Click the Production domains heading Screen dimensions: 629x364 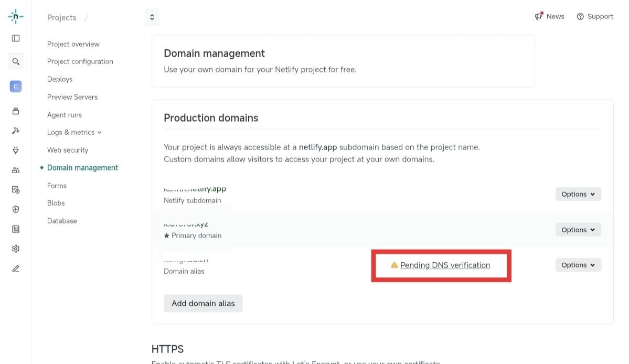click(x=211, y=118)
